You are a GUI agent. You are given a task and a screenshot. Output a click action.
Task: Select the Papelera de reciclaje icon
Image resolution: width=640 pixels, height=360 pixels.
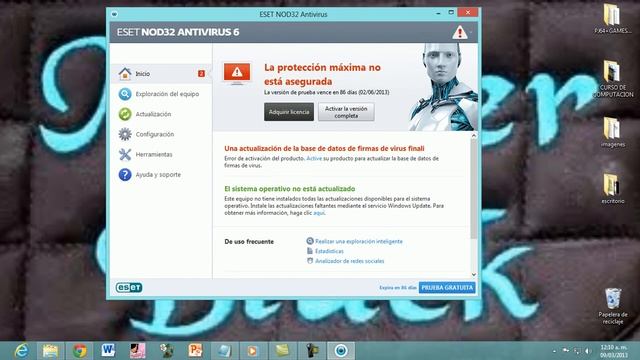(613, 306)
